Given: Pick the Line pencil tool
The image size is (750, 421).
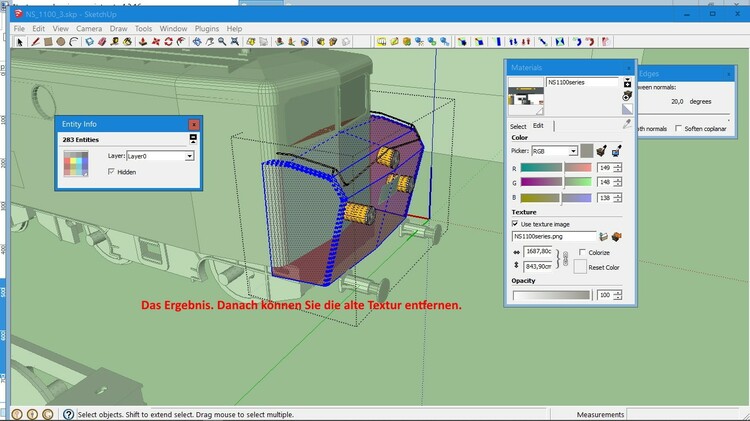Looking at the screenshot, I should coord(33,42).
